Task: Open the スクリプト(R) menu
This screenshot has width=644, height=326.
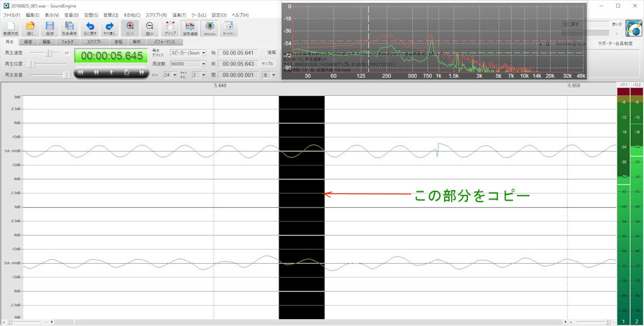Action: pos(156,15)
